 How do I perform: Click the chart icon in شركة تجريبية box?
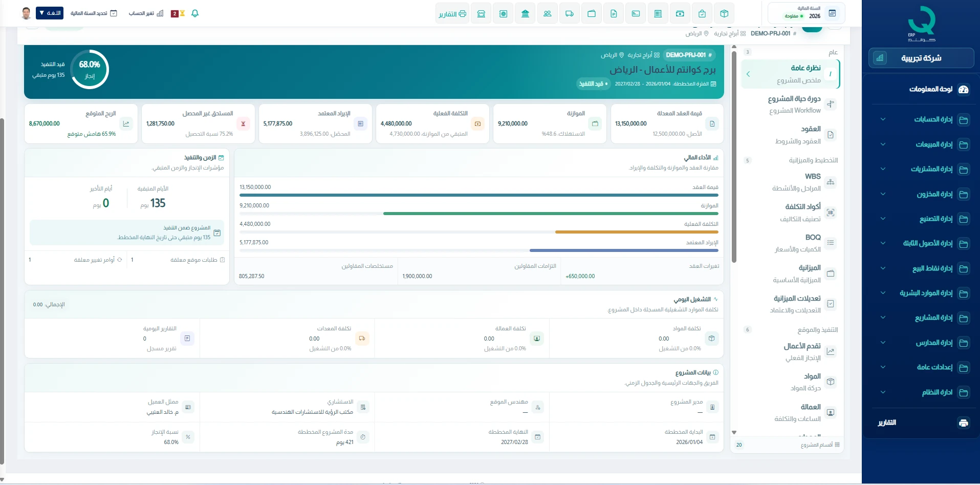pos(880,58)
